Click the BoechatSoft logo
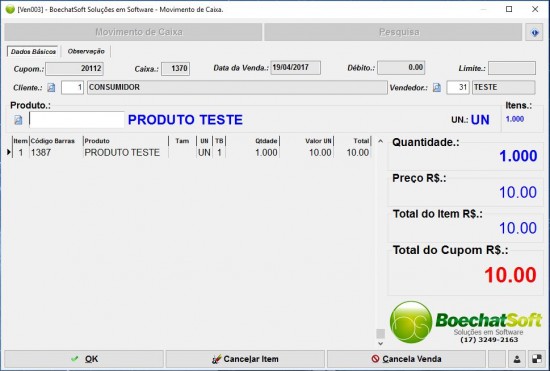This screenshot has height=371, width=550. pos(466,323)
